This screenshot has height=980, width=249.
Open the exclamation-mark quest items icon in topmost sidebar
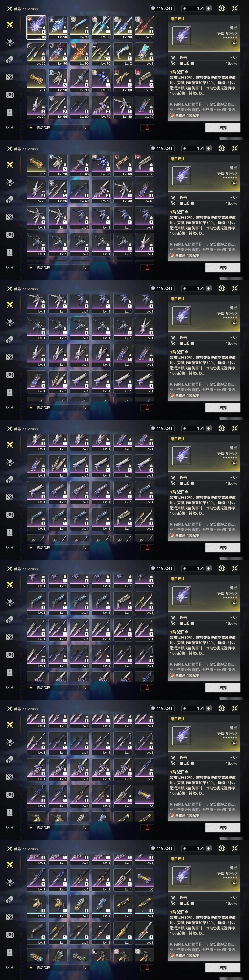10,112
